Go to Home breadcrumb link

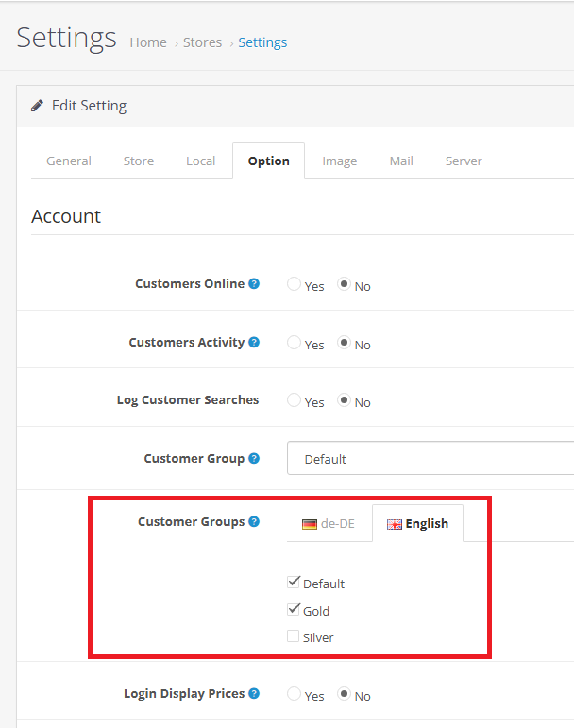pyautogui.click(x=148, y=42)
